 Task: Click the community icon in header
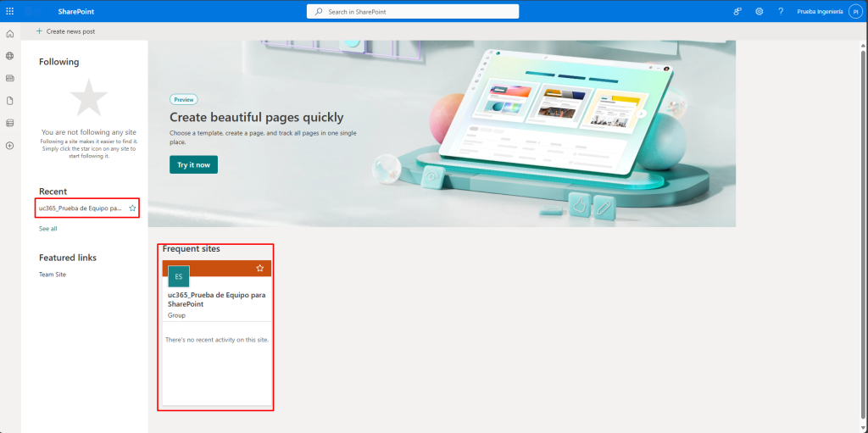pos(737,11)
